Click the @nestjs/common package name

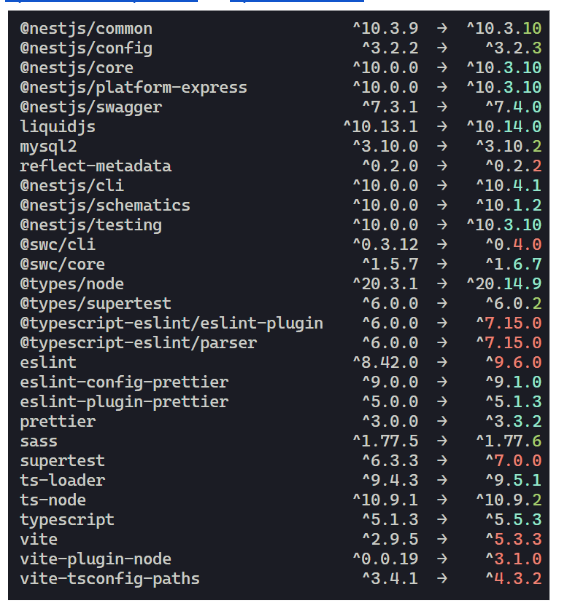[86, 29]
